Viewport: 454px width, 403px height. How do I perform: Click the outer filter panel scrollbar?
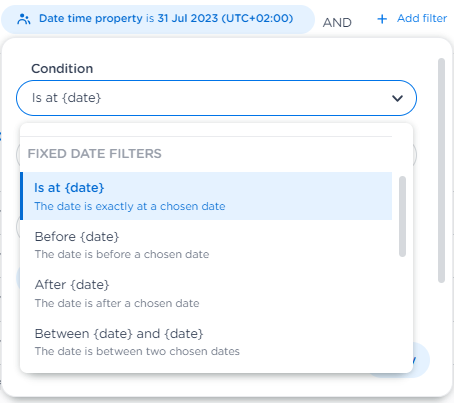point(441,170)
